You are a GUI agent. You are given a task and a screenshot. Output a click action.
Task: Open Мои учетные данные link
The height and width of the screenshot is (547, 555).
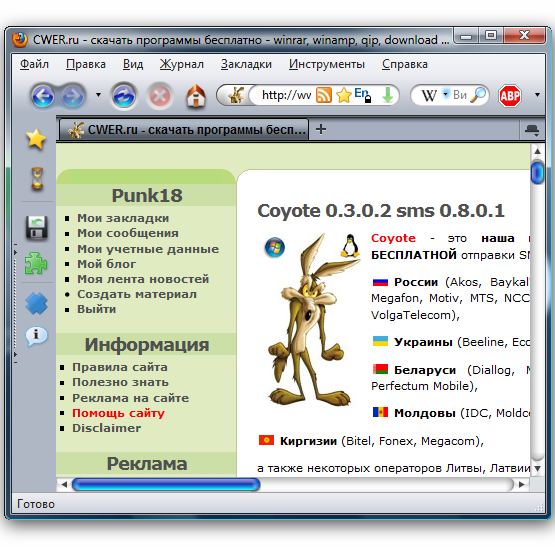148,249
